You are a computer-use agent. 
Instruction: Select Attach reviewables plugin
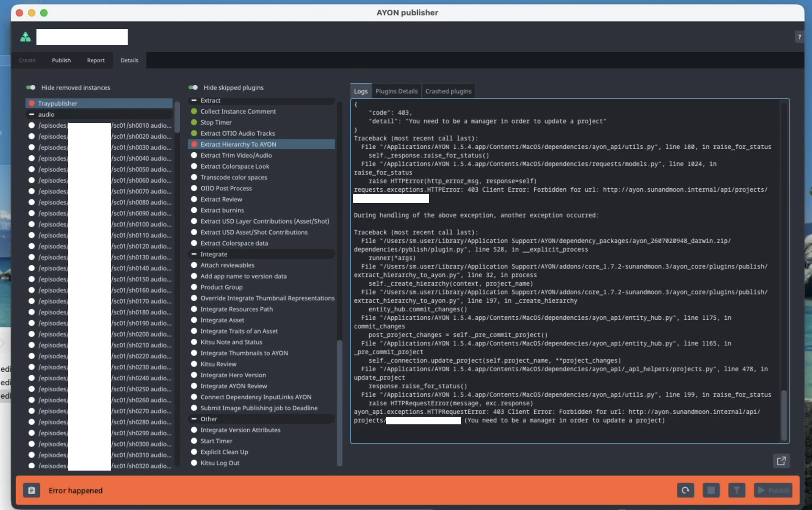(261, 265)
